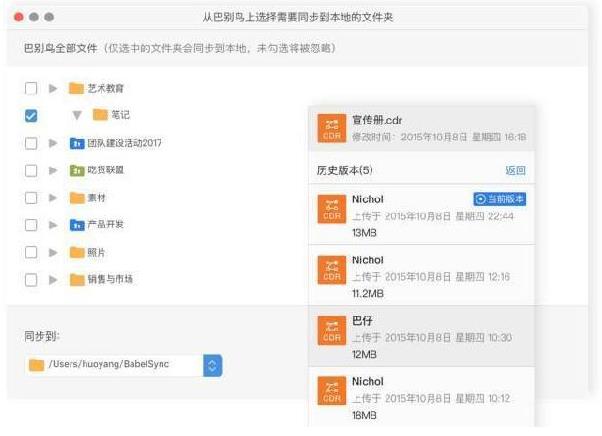Uncheck the checked 笔记 row checkbox
The image size is (602, 436).
pos(31,115)
